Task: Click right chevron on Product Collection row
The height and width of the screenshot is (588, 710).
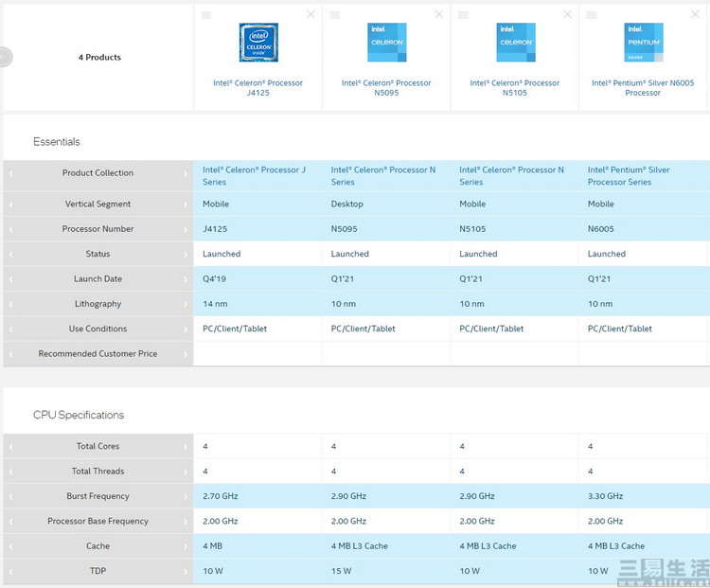Action: [x=186, y=173]
